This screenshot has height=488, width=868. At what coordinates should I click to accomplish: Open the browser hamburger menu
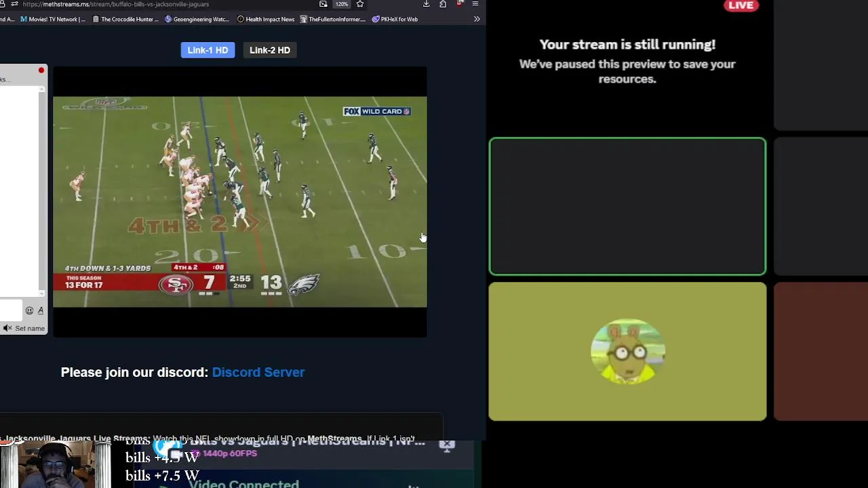[x=475, y=4]
